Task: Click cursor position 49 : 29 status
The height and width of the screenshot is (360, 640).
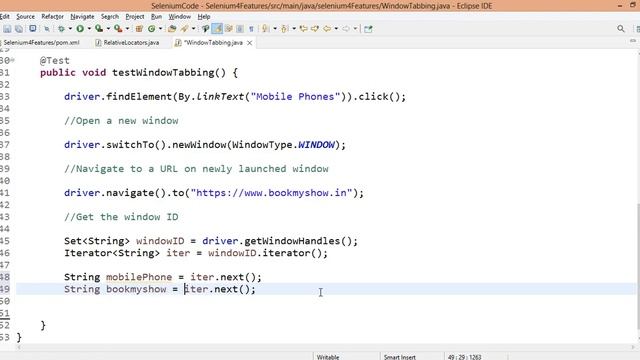Action: tap(464, 357)
